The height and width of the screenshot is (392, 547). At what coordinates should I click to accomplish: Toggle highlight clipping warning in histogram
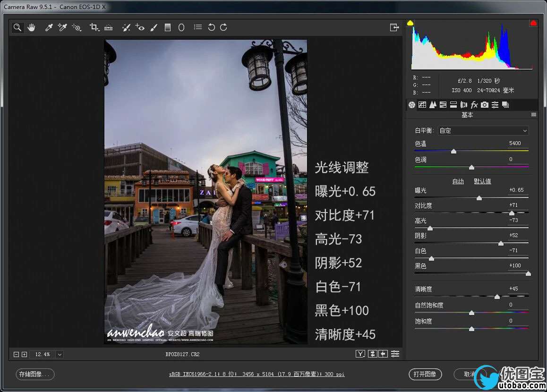pos(533,23)
